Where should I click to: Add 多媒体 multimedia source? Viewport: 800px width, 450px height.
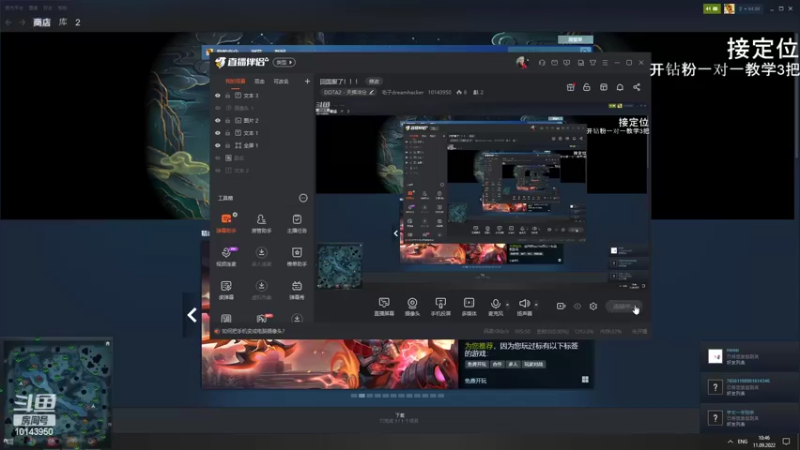click(469, 307)
